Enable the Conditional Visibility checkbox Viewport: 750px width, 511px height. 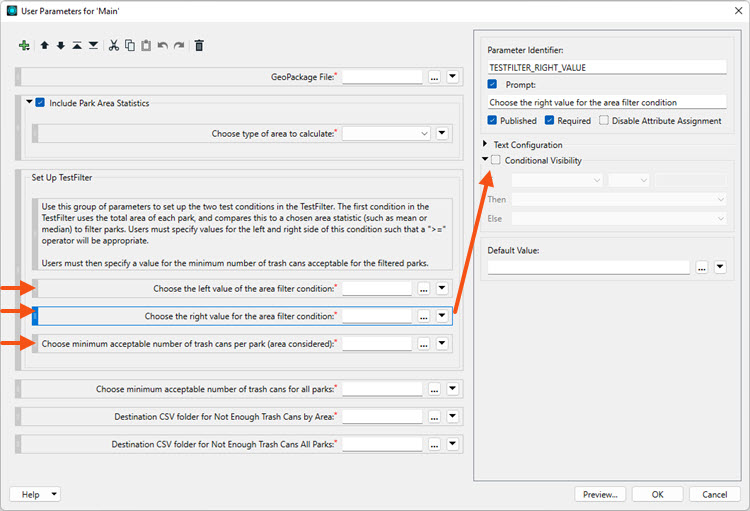(496, 160)
